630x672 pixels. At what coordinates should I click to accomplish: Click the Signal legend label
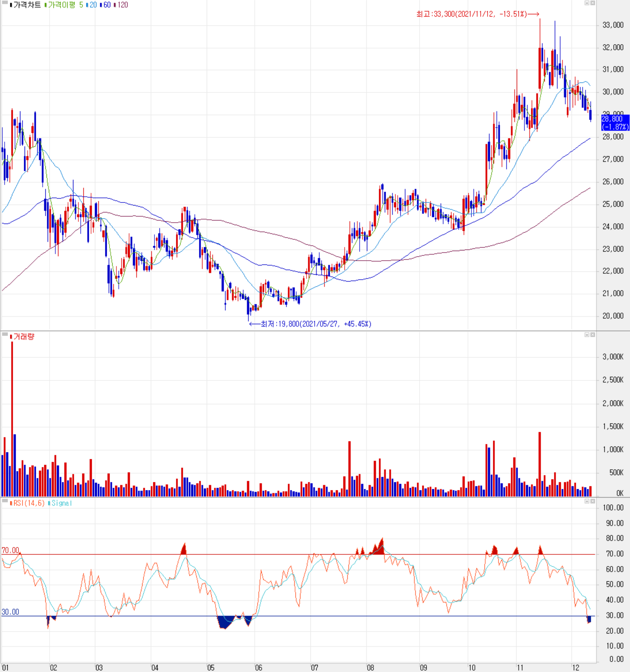tap(60, 503)
